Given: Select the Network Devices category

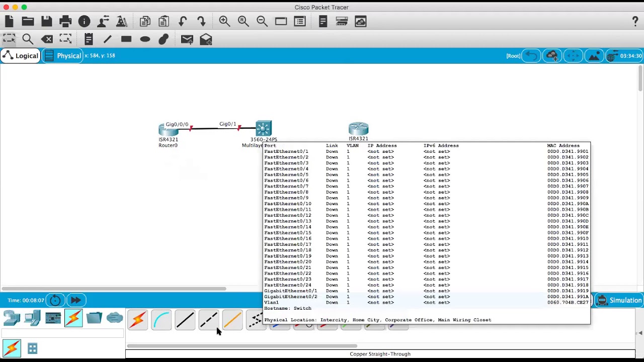Looking at the screenshot, I should 12,318.
